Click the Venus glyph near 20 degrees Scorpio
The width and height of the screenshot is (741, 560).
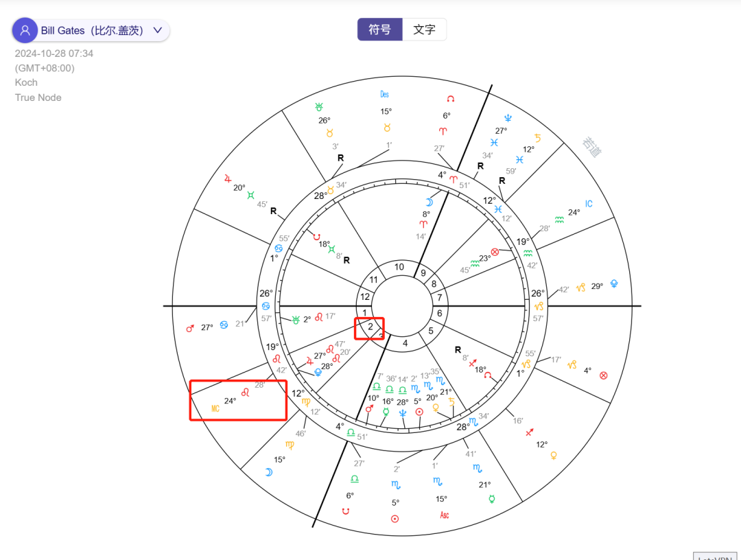[x=436, y=408]
